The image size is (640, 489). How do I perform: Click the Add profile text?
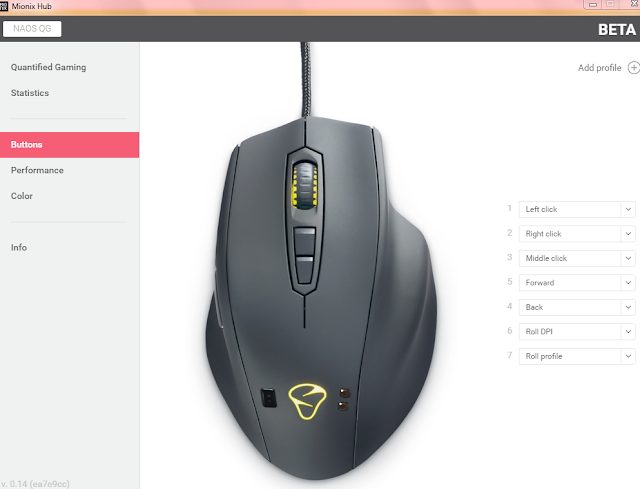point(599,68)
